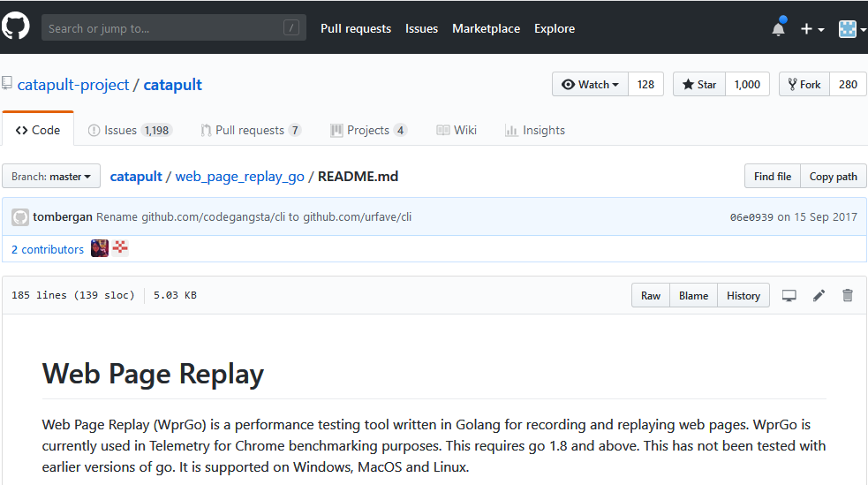Click the Blame button

(x=694, y=296)
